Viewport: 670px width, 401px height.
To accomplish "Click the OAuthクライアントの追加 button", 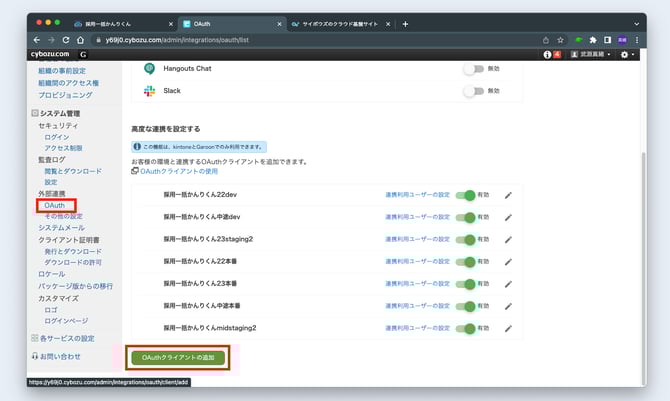I will point(178,357).
